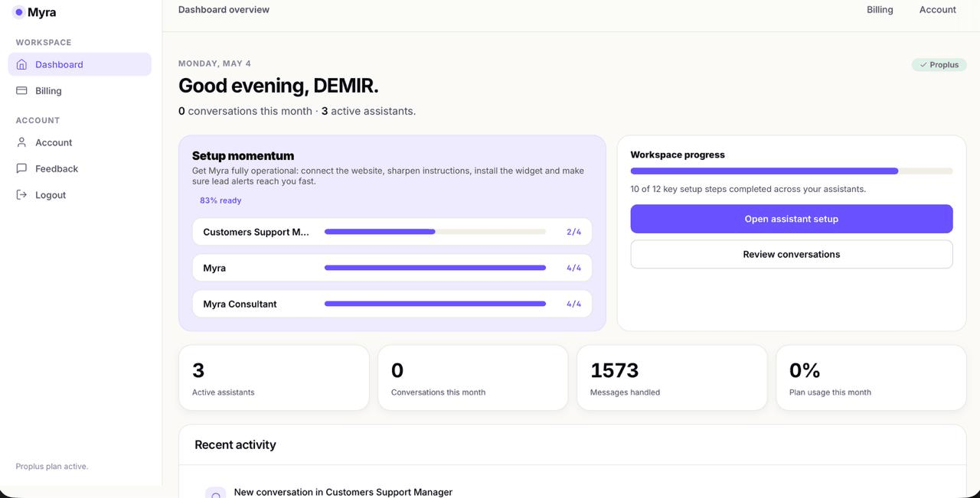Open Account in the sidebar
The image size is (980, 498).
click(80, 142)
